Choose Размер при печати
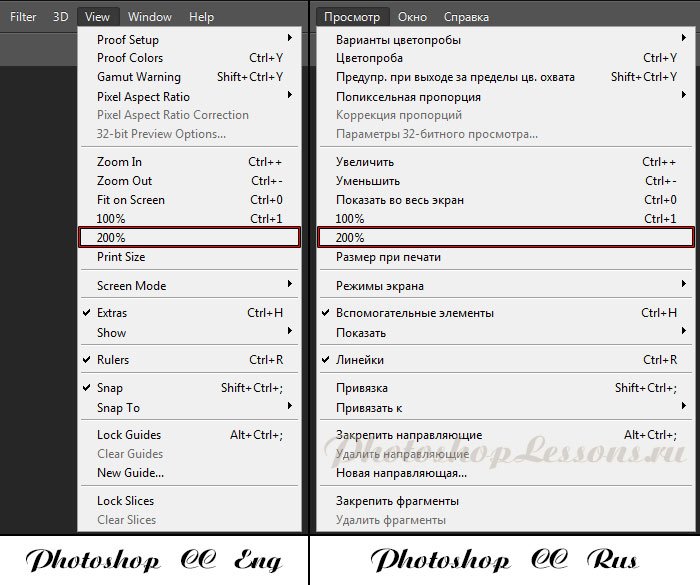 pyautogui.click(x=506, y=257)
